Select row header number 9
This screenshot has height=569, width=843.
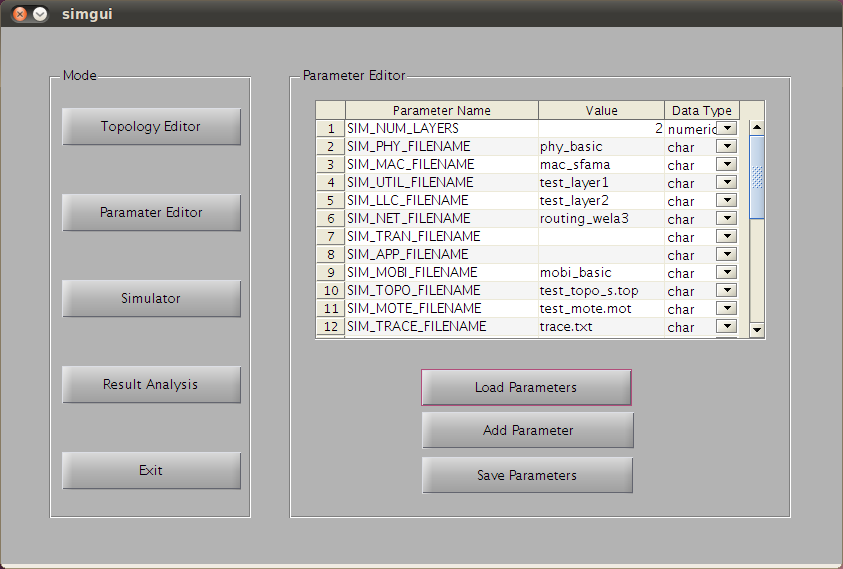(330, 273)
